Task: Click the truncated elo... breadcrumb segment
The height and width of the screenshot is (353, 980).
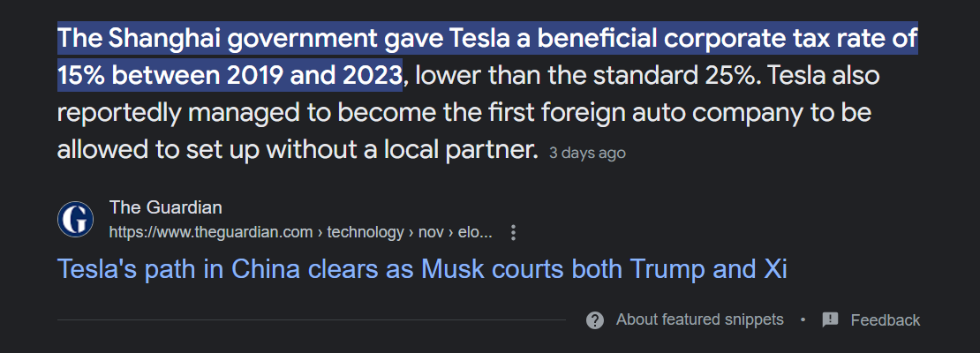Action: click(475, 233)
